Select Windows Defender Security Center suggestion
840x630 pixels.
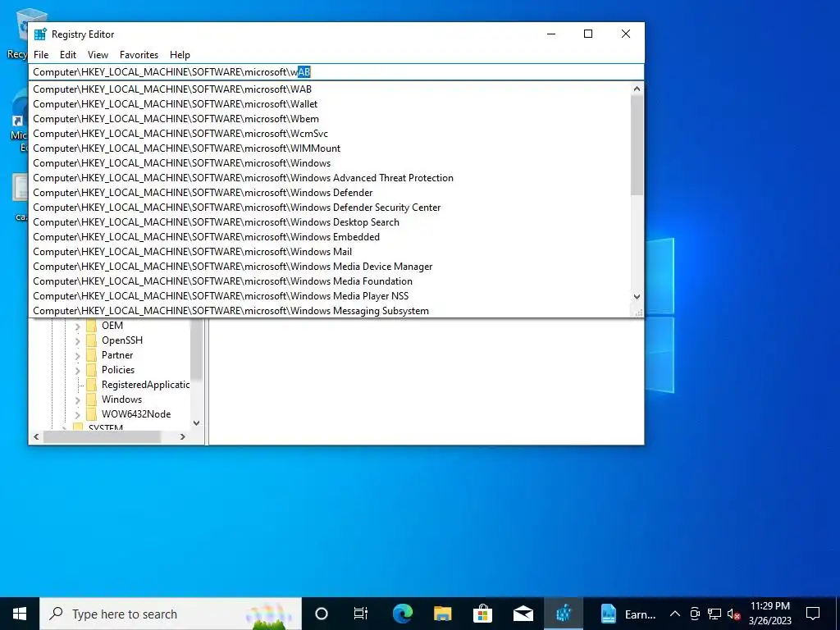pos(331,208)
